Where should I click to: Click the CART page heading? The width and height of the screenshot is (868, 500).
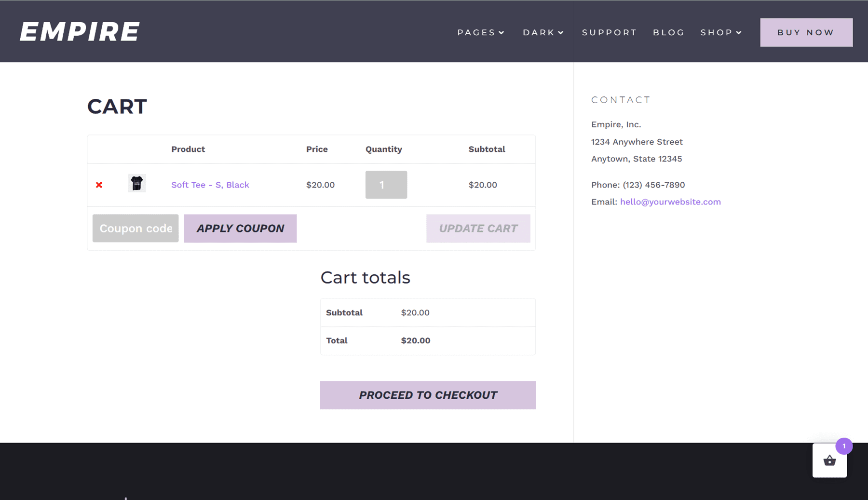117,107
